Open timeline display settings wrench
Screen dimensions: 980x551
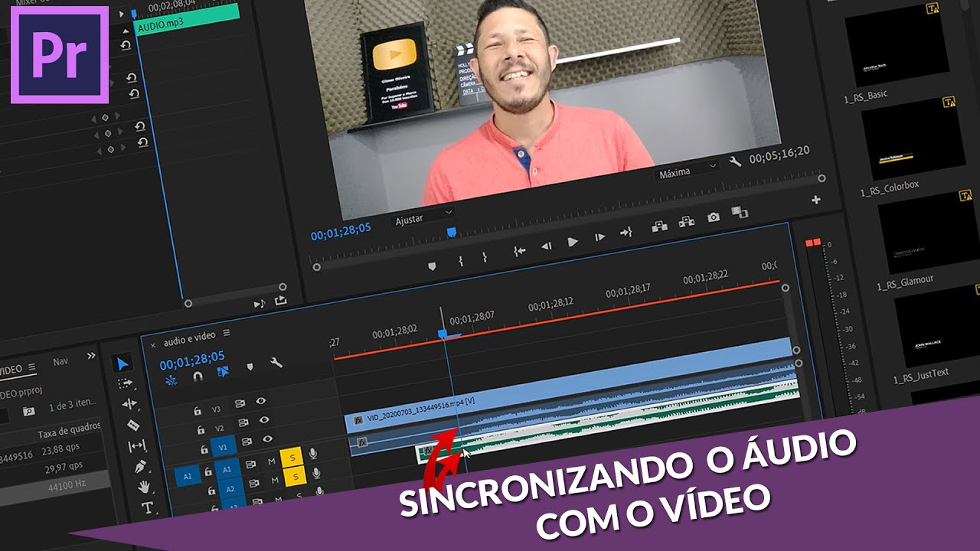tap(276, 362)
